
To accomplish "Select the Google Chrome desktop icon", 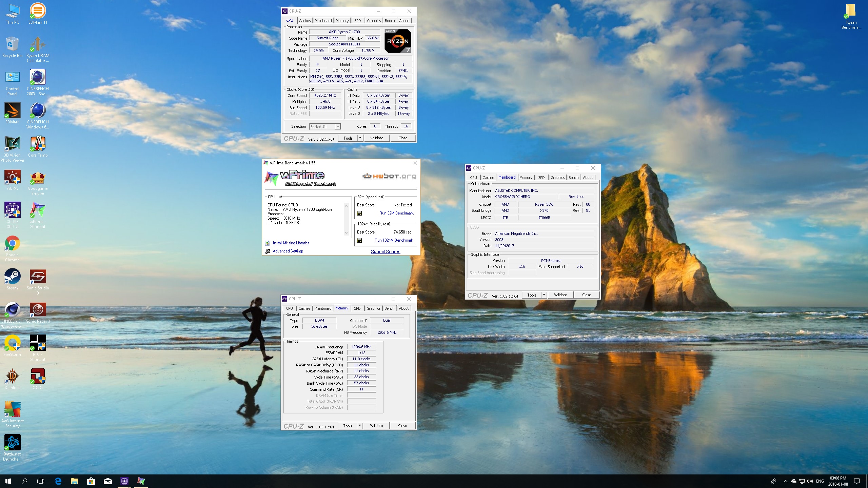I will click(x=12, y=248).
